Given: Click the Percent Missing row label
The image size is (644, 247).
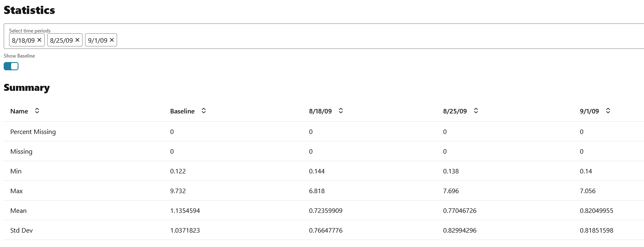Looking at the screenshot, I should (33, 132).
